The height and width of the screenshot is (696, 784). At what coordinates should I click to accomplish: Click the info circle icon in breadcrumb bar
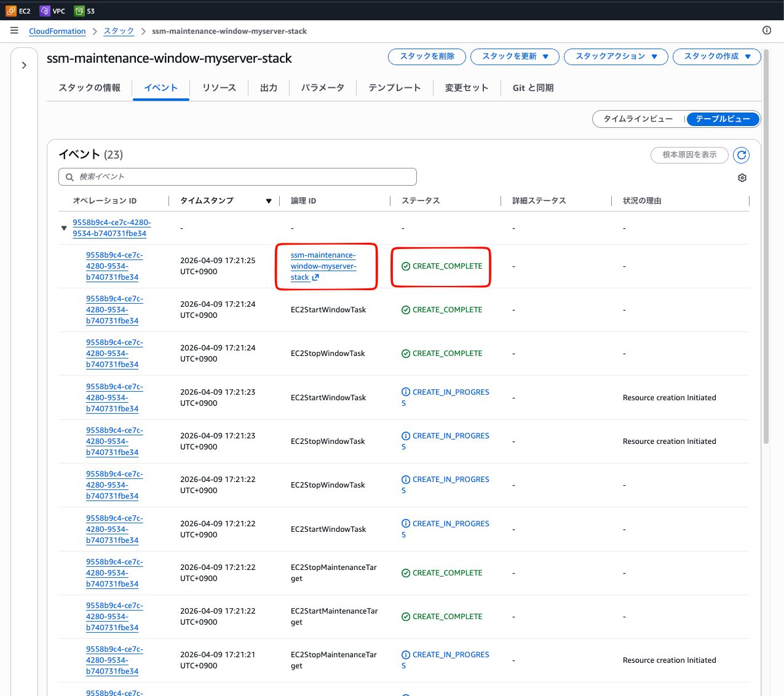tap(767, 30)
